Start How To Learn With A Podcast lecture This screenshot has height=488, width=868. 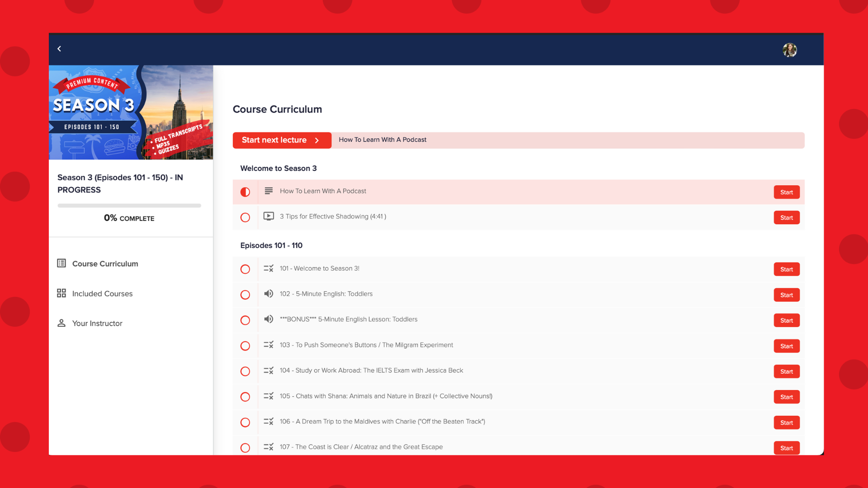tap(787, 192)
